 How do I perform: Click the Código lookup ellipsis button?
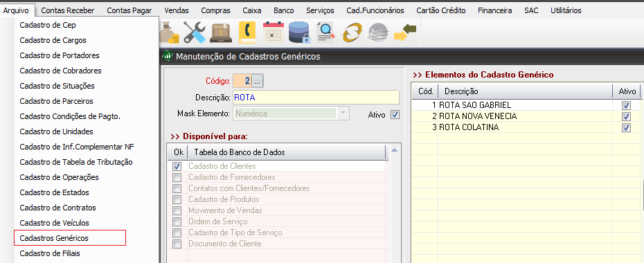(x=257, y=81)
